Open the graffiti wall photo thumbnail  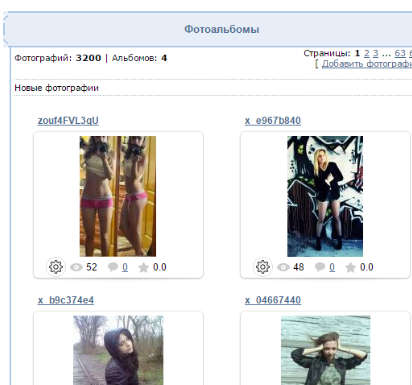[325, 196]
